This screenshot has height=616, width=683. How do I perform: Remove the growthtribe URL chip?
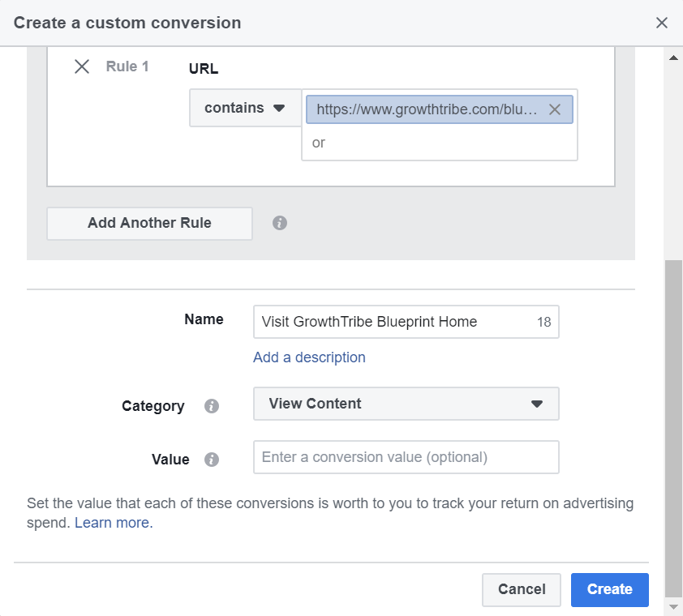click(555, 109)
